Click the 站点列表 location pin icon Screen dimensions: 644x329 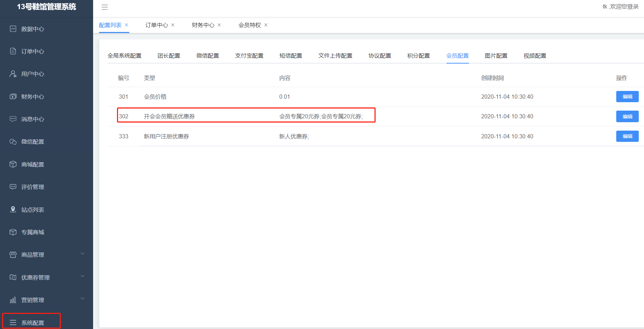13,210
